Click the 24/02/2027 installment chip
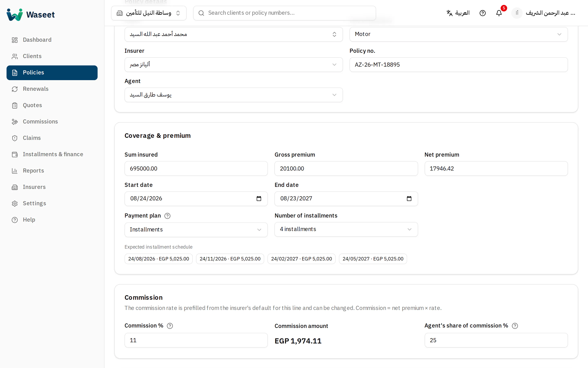 [302, 259]
